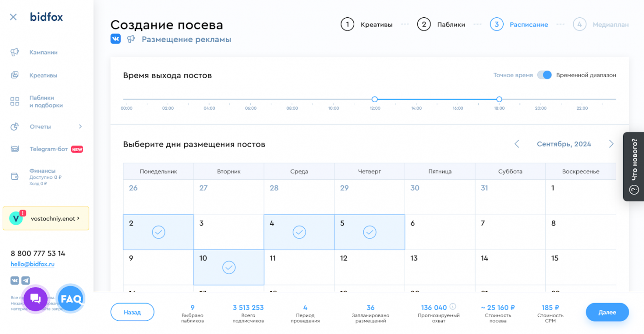Click the Точное время label

(513, 75)
